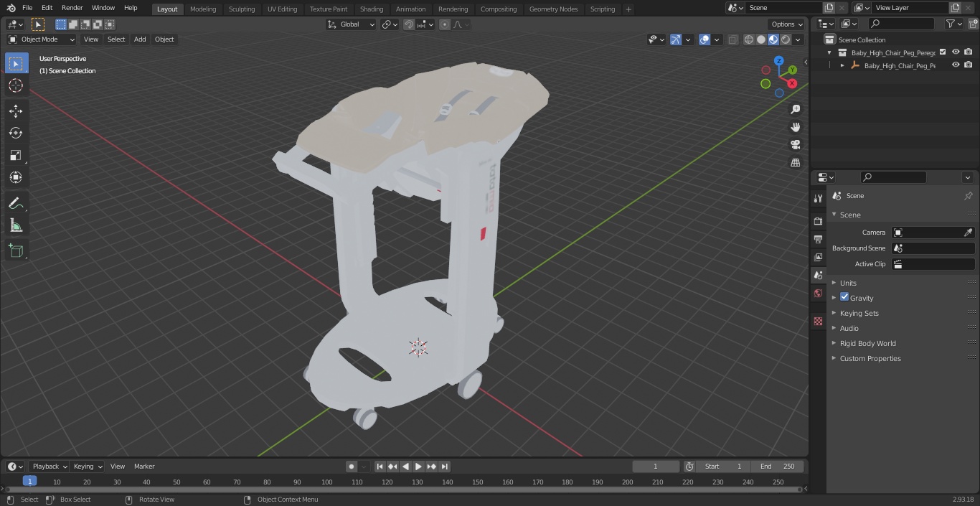Activate the Move tool
The height and width of the screenshot is (506, 980).
16,111
